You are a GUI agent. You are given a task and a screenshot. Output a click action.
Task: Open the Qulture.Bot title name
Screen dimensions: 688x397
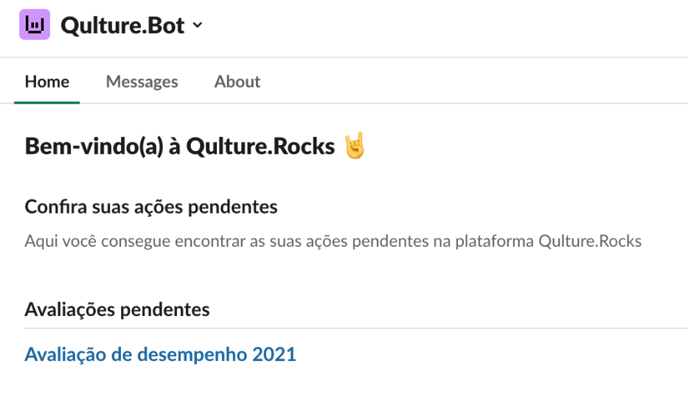[x=122, y=25]
